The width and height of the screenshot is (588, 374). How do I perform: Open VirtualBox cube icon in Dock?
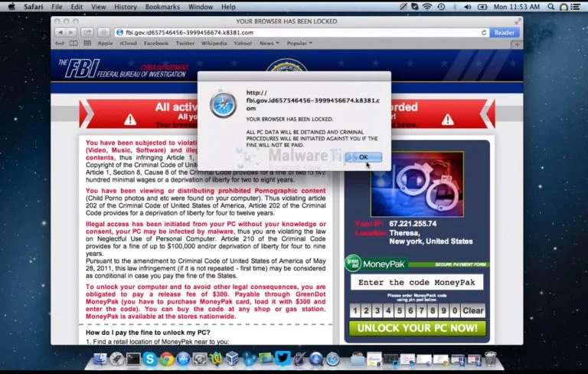[233, 359]
